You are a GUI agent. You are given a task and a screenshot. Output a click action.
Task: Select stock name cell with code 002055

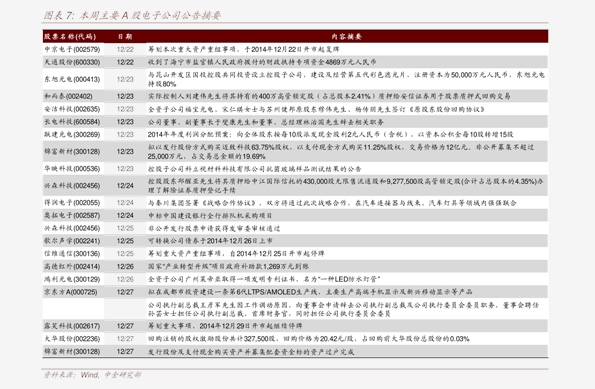click(72, 203)
